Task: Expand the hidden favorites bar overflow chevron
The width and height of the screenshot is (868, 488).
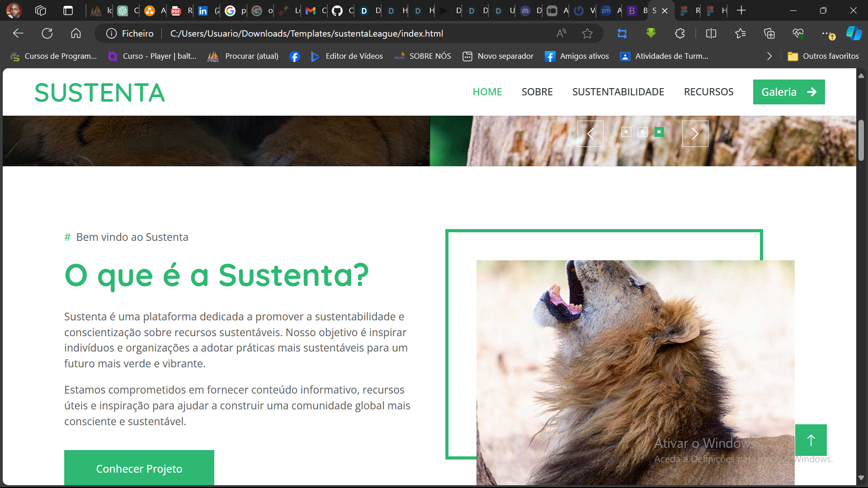Action: coord(769,56)
